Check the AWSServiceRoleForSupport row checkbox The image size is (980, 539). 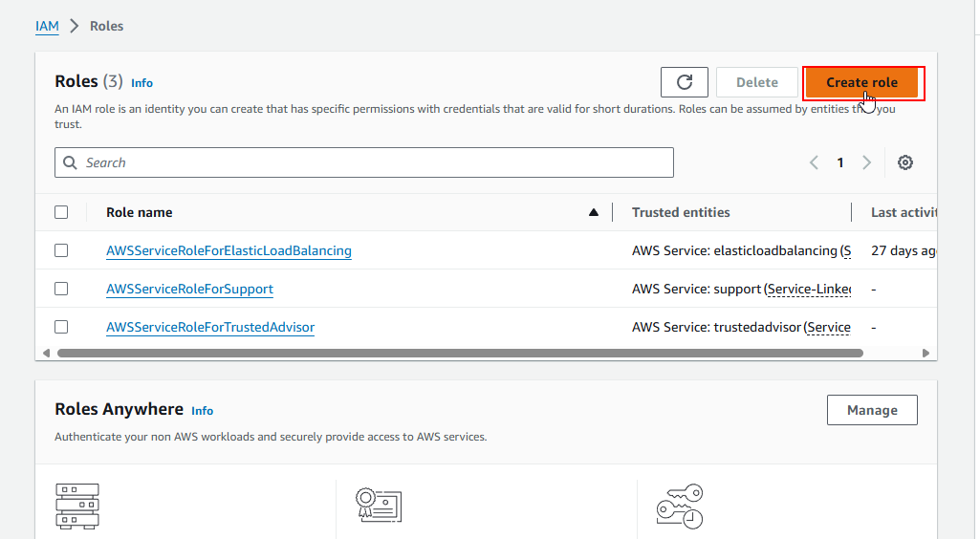coord(61,289)
